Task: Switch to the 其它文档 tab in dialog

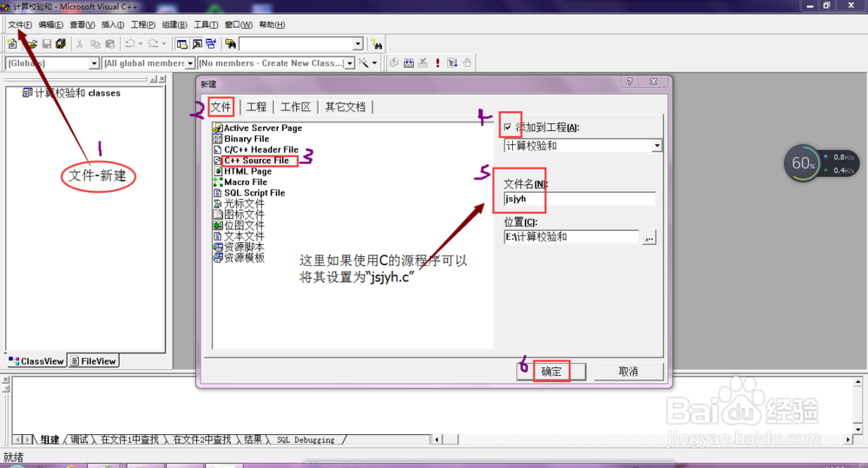Action: [x=345, y=107]
